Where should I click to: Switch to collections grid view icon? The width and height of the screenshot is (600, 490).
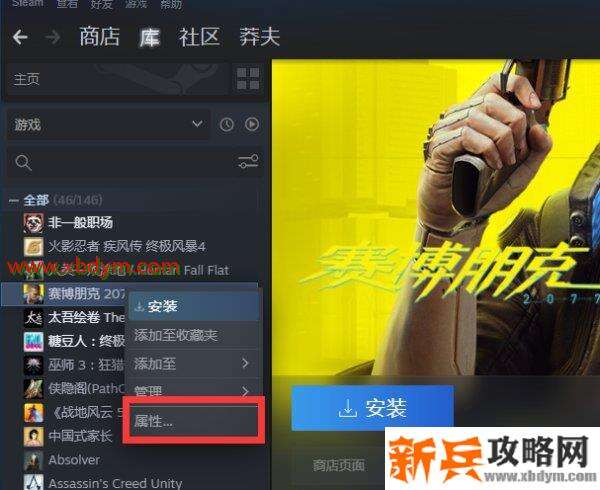pos(248,78)
